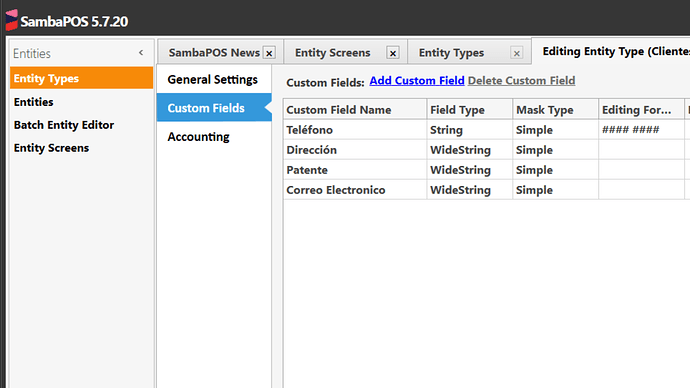Switch to the SambaPOS News tab
Image resolution: width=690 pixels, height=388 pixels.
point(214,53)
